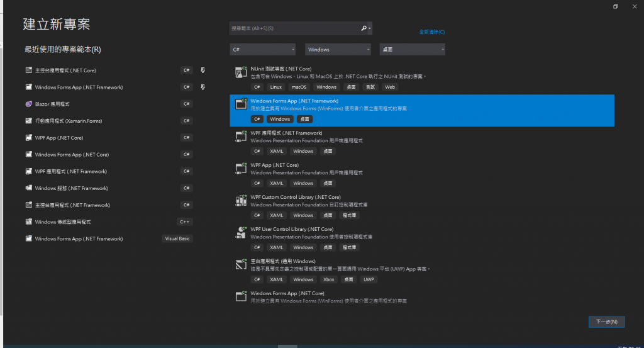Click the WPF App (.NET Core) template icon
644x348 pixels.
coord(241,168)
